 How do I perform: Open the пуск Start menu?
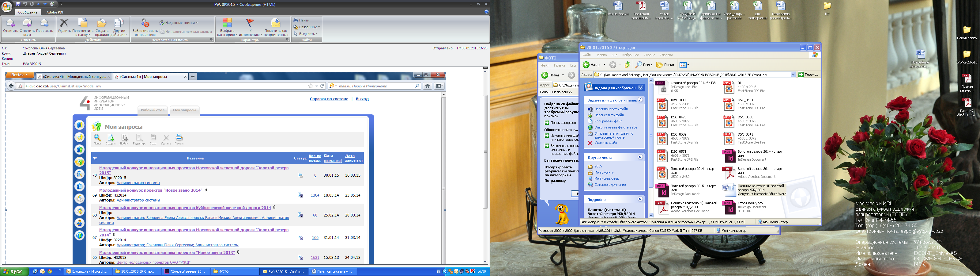14,272
